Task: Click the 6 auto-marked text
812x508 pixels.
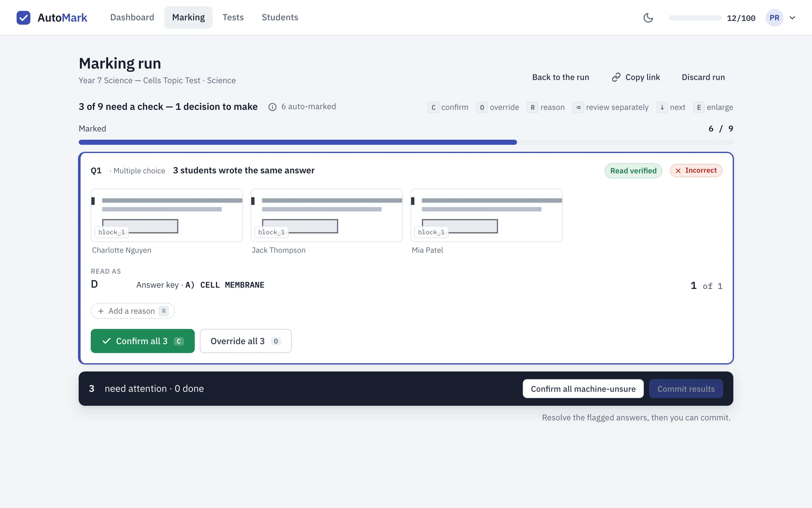Action: [308, 106]
